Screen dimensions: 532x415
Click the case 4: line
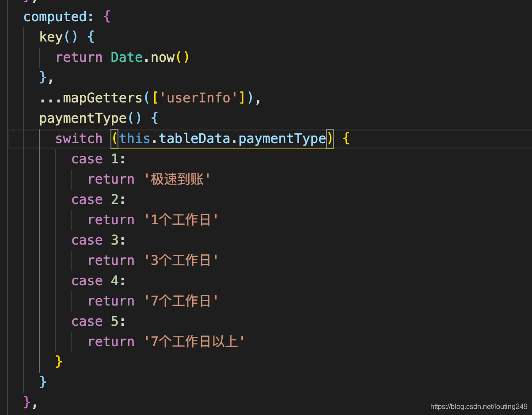click(x=99, y=281)
